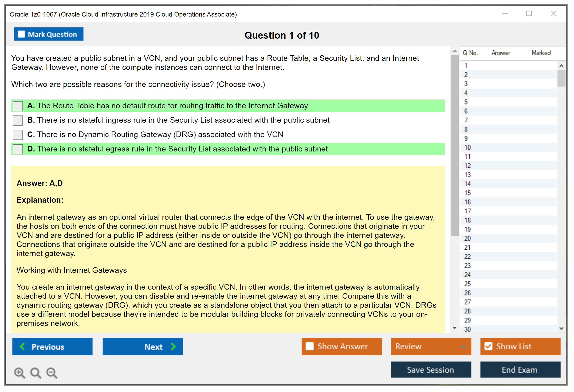Click the Save Session button
This screenshot has width=574, height=392.
431,370
